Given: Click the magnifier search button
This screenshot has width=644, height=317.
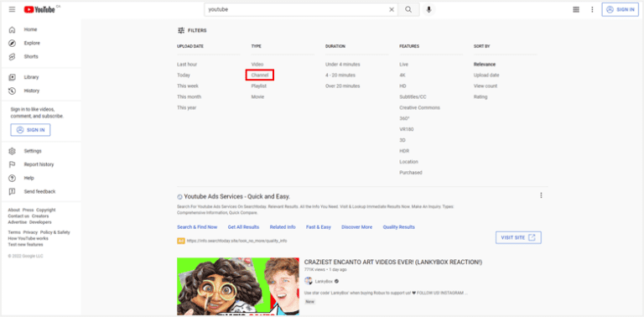Looking at the screenshot, I should pyautogui.click(x=408, y=9).
